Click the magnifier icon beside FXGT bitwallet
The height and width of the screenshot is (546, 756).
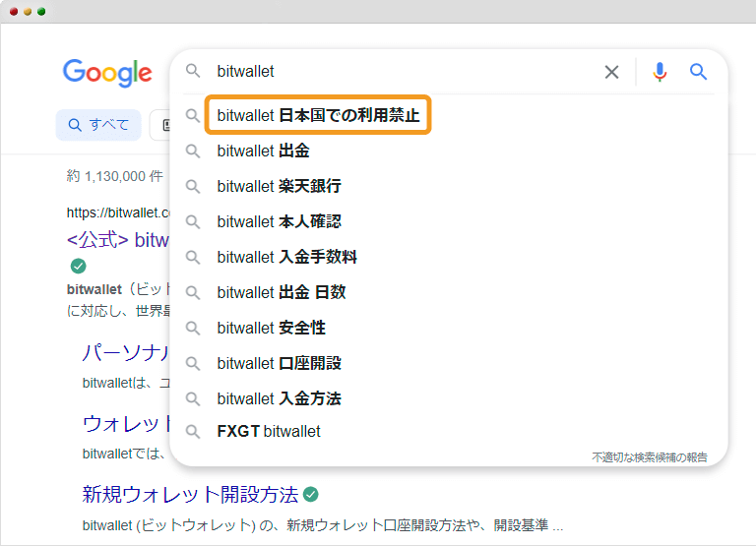(x=193, y=431)
